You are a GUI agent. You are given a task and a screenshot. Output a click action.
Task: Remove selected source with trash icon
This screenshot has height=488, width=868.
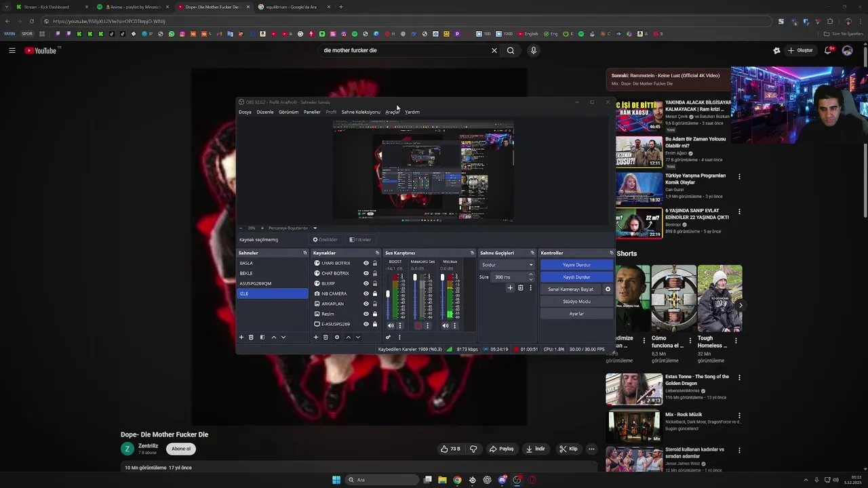(325, 337)
